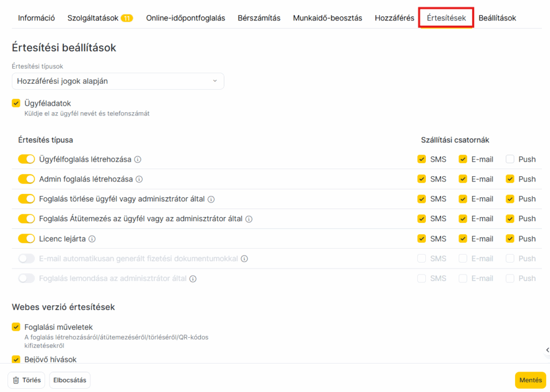
Task: Uncheck SMS for Admin foglalás létrehozása
Action: 422,179
